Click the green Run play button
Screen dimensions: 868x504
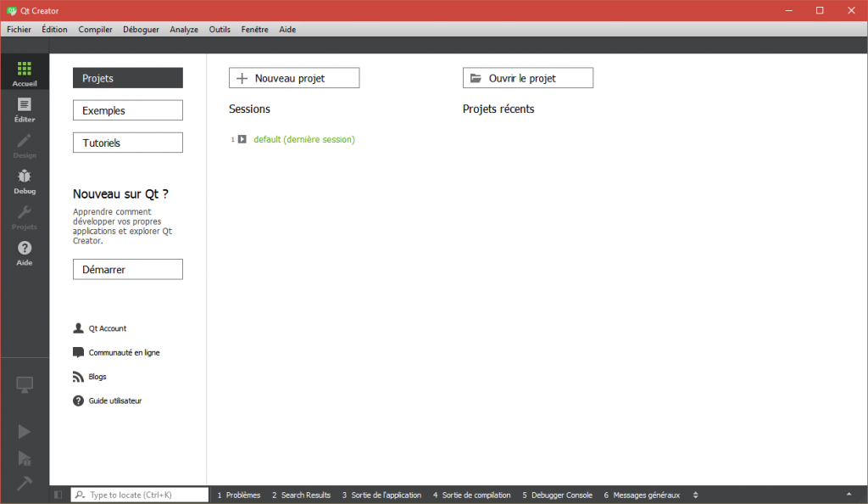tap(25, 431)
